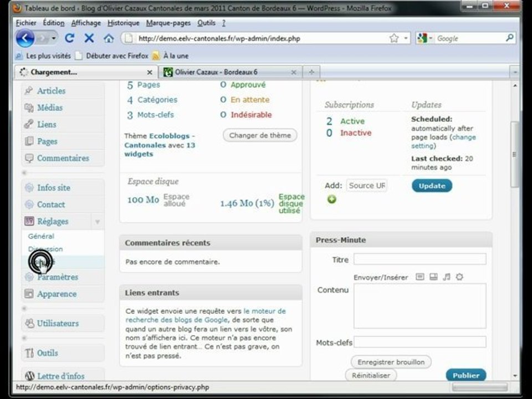Click Changer de thème button
The height and width of the screenshot is (399, 532).
(260, 135)
